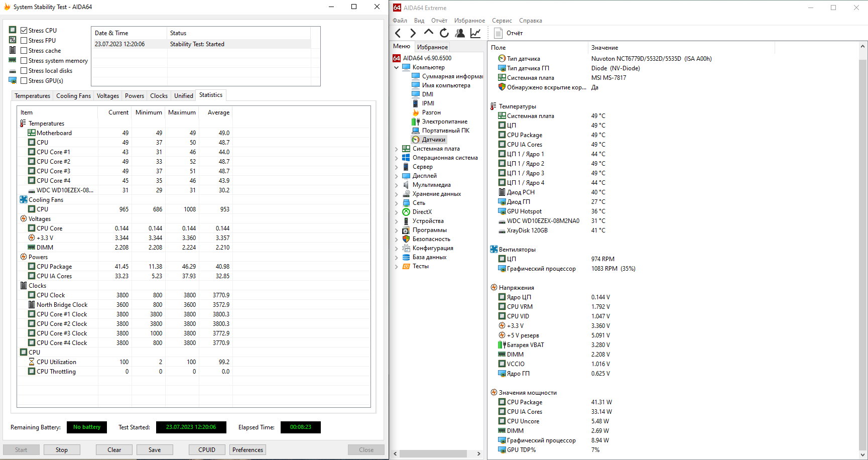Expand the Хранение данных tree node

(x=397, y=194)
